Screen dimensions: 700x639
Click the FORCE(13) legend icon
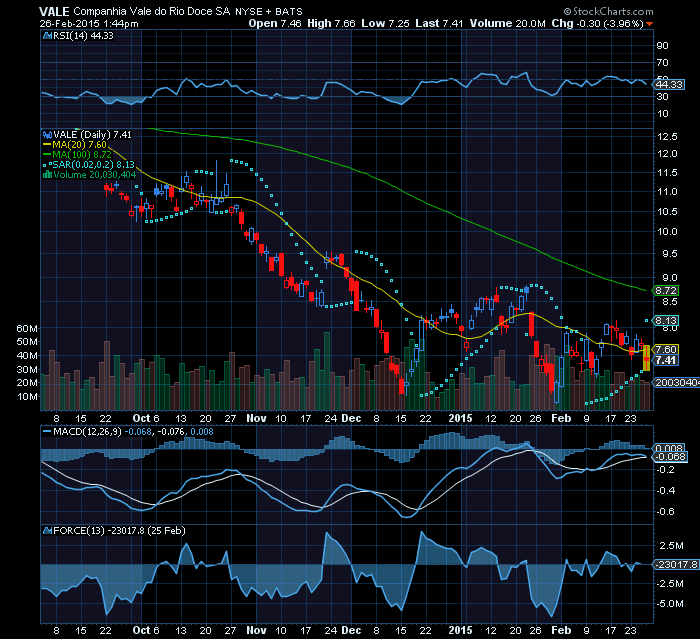point(47,531)
